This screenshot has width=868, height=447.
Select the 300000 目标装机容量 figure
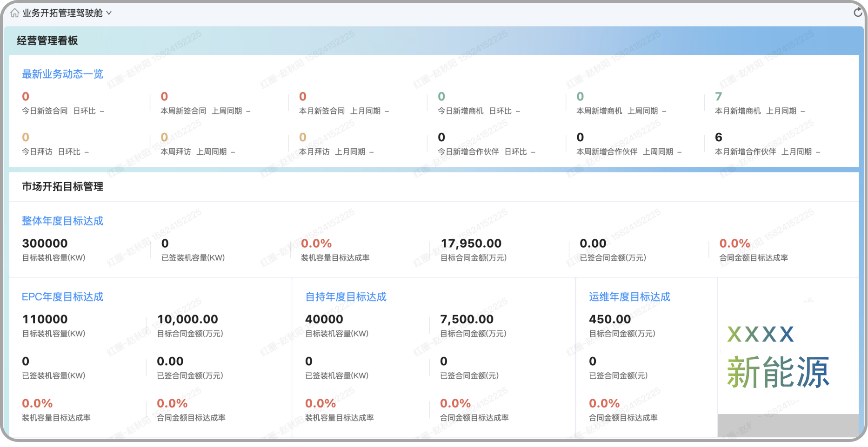(45, 243)
